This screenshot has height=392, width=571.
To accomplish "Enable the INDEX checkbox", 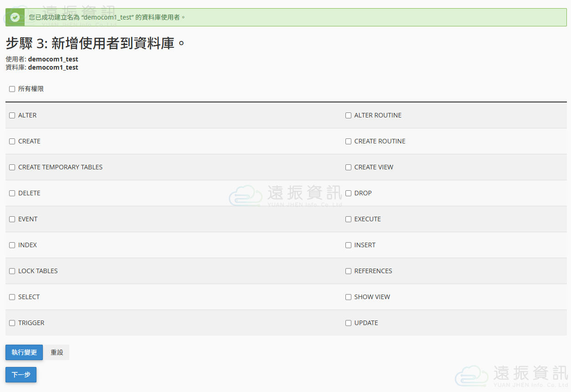I will pos(12,245).
